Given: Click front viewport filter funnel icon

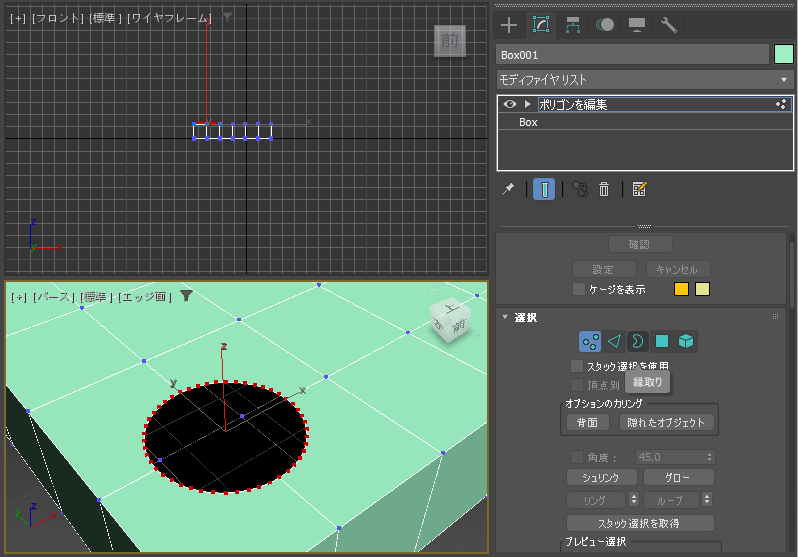Looking at the screenshot, I should (227, 18).
